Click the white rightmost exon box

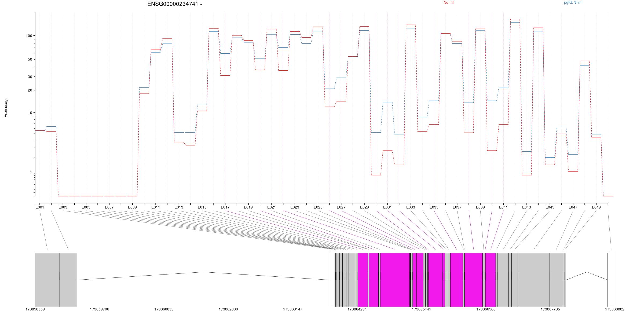[611, 280]
